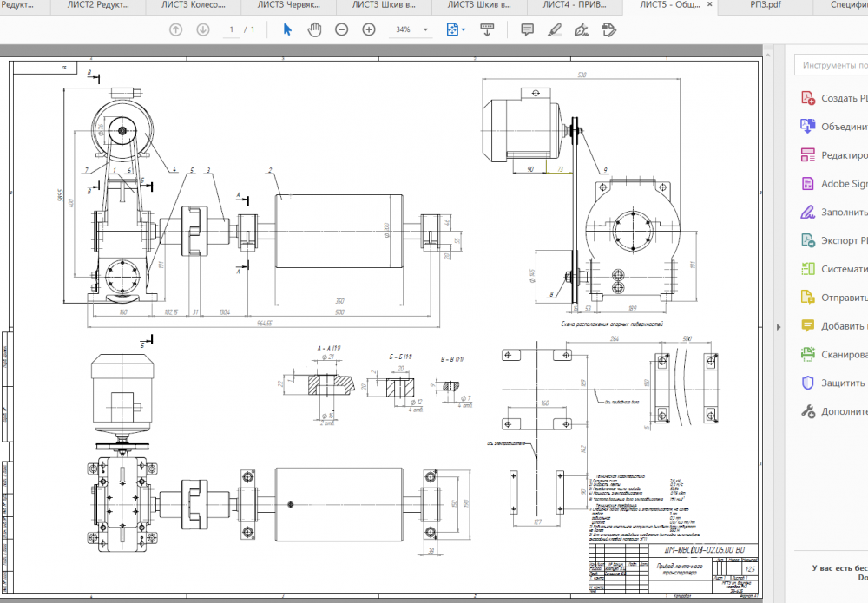This screenshot has width=868, height=603.
Task: Click the scrolling mode keyboard icon
Action: click(x=487, y=29)
